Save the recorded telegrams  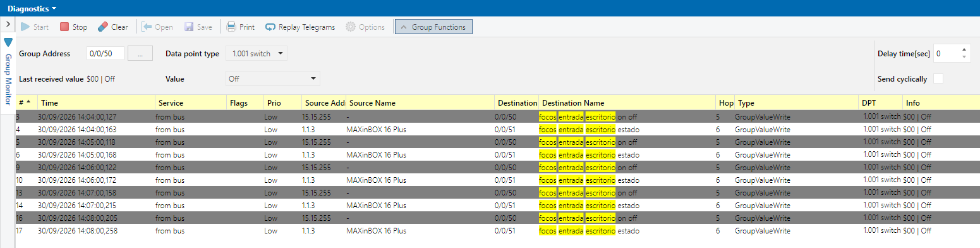point(198,27)
